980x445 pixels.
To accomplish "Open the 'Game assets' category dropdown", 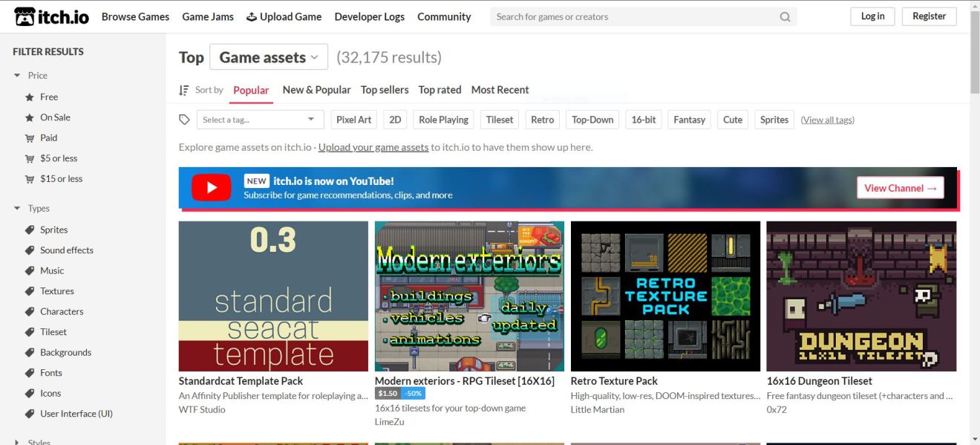I will point(268,56).
